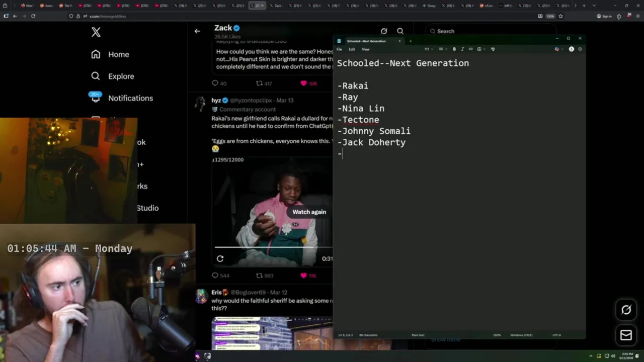Click the 'Jack Doherty' line in Notepad
The height and width of the screenshot is (362, 644).
371,142
